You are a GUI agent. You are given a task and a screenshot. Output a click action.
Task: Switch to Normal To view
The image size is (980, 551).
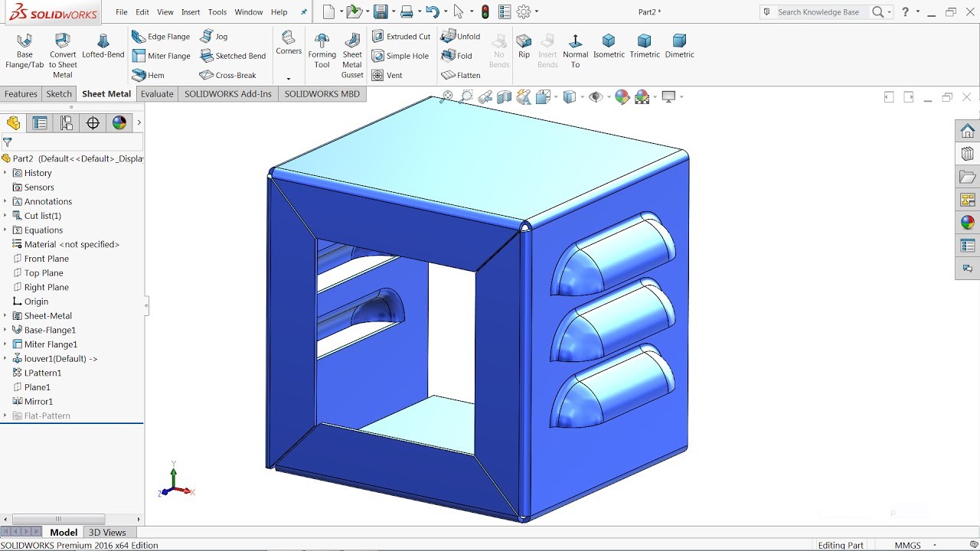576,51
